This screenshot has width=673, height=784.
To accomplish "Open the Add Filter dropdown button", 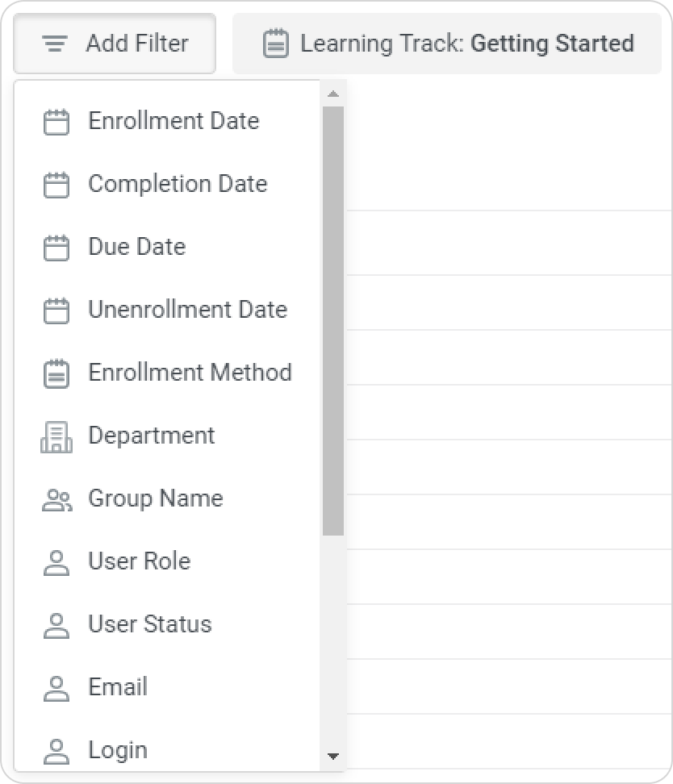I will 115,44.
